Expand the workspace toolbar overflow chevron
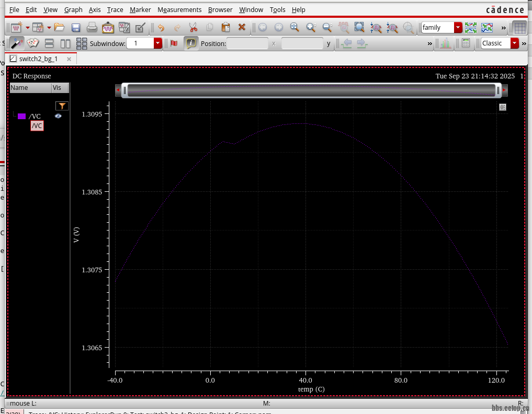Viewport: 532px width, 414px height. click(x=524, y=44)
